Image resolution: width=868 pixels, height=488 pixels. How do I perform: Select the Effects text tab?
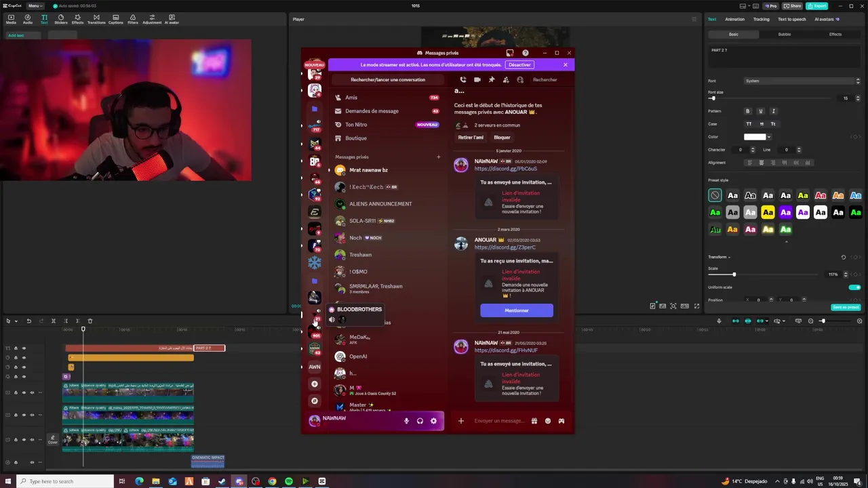click(x=835, y=34)
